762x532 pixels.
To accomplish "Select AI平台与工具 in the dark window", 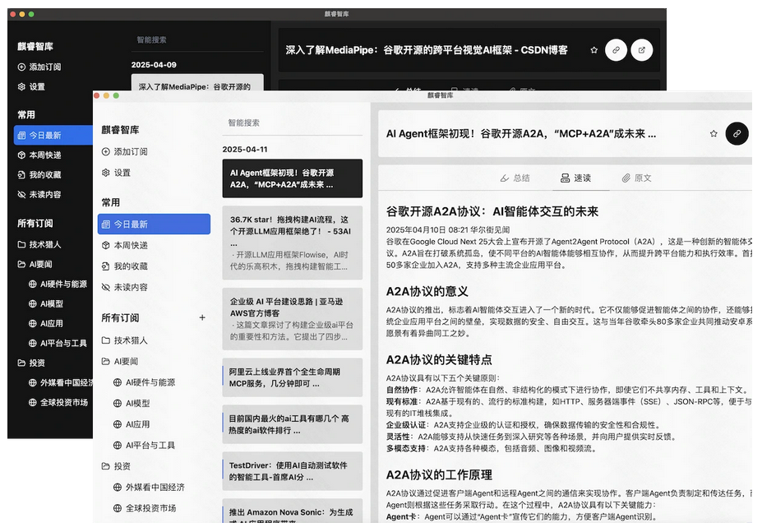I will click(58, 344).
